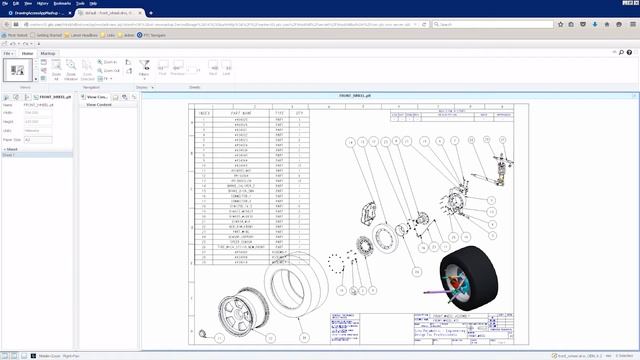Expand the Display group dropdown arrow
Image resolution: width=640 pixels, height=360 pixels.
coord(153,87)
